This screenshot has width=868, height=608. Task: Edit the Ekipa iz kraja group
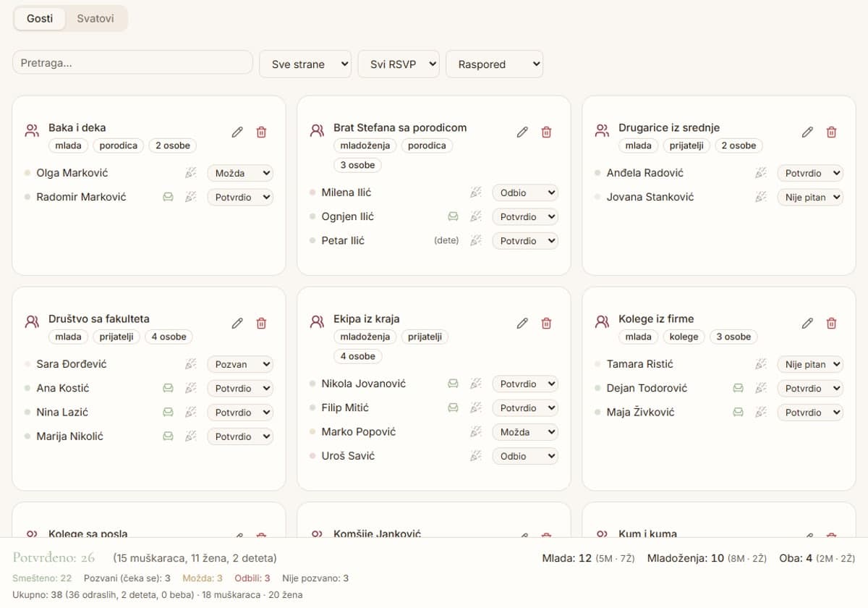(x=522, y=323)
